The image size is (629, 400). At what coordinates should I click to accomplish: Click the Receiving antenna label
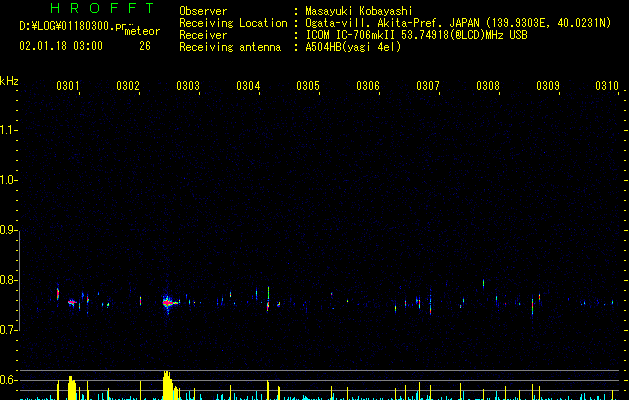(230, 47)
